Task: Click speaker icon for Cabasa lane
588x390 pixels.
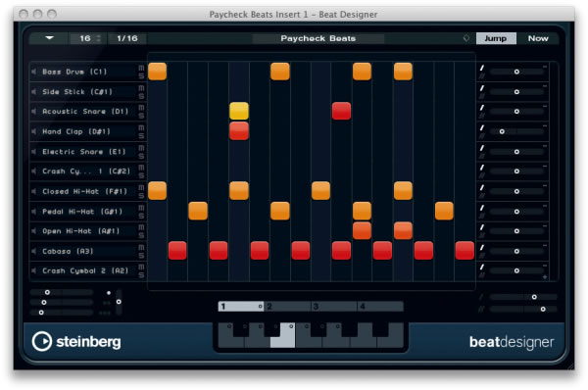Action: tap(34, 251)
